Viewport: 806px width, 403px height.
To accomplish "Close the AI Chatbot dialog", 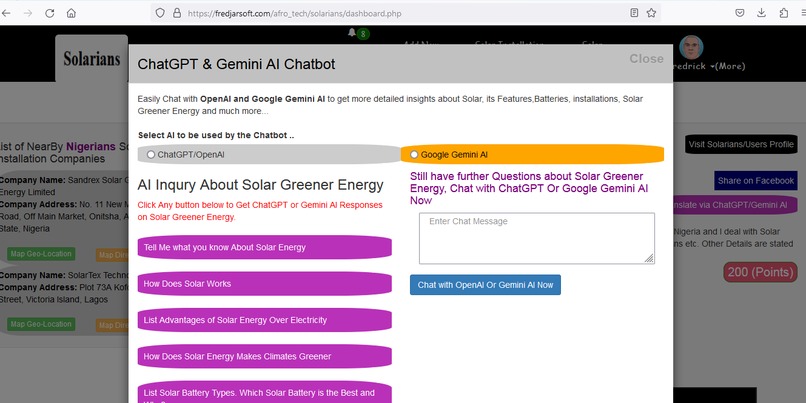I will [646, 59].
